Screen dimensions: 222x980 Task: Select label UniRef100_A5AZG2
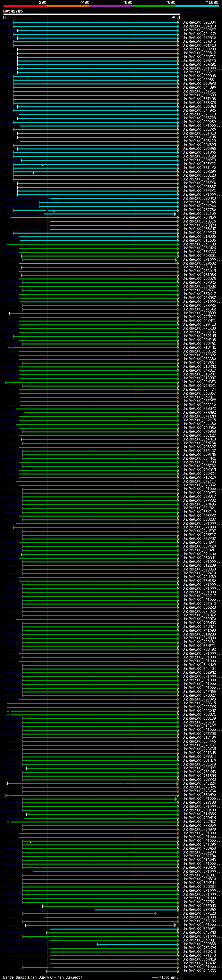pos(199,57)
